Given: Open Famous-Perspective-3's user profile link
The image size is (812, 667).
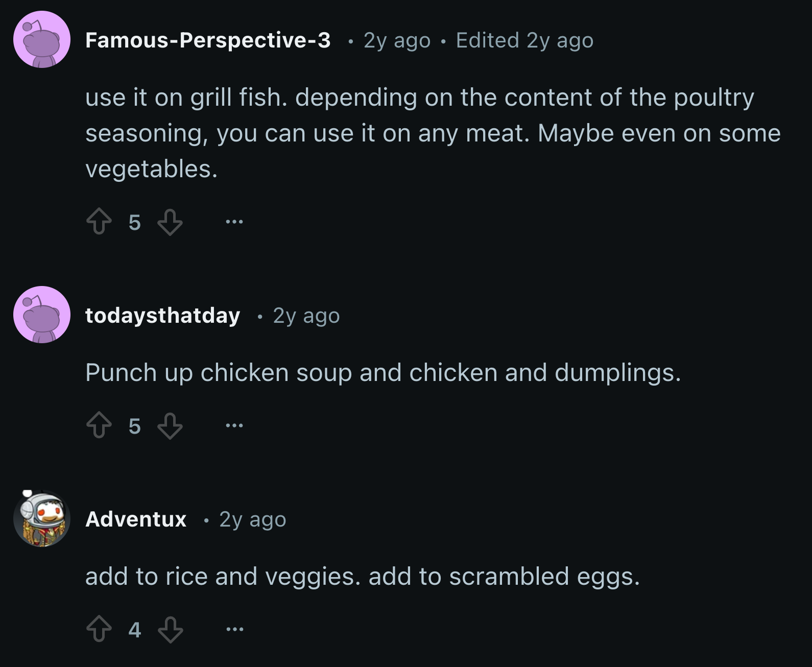Looking at the screenshot, I should tap(208, 40).
